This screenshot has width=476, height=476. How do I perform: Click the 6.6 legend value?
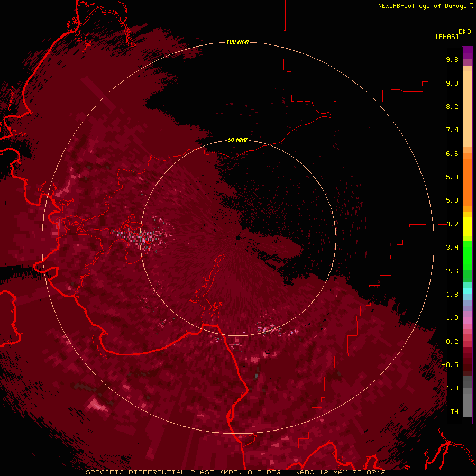[x=452, y=153]
